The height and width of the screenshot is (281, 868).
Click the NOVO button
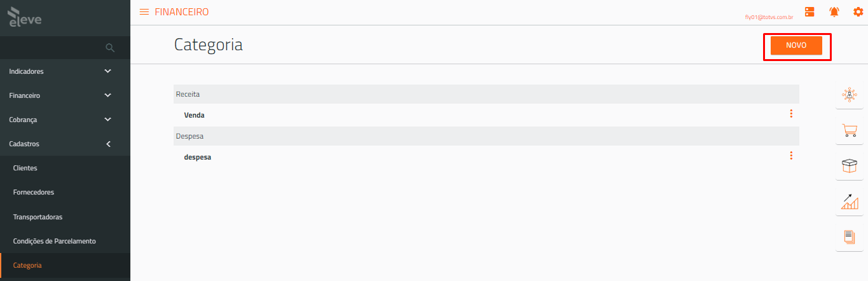click(x=796, y=45)
